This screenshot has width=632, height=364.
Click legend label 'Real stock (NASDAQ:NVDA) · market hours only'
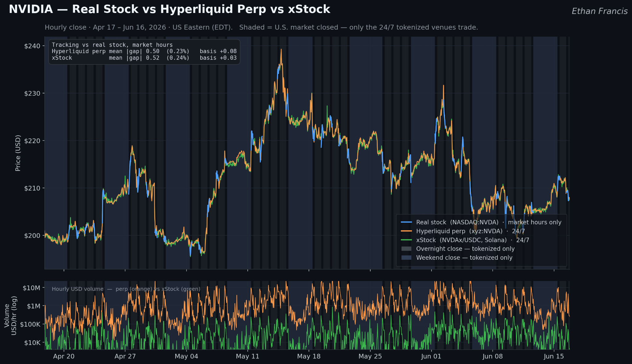(x=489, y=222)
